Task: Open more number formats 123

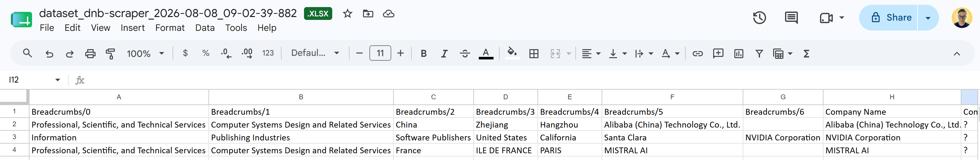Action: pyautogui.click(x=268, y=53)
